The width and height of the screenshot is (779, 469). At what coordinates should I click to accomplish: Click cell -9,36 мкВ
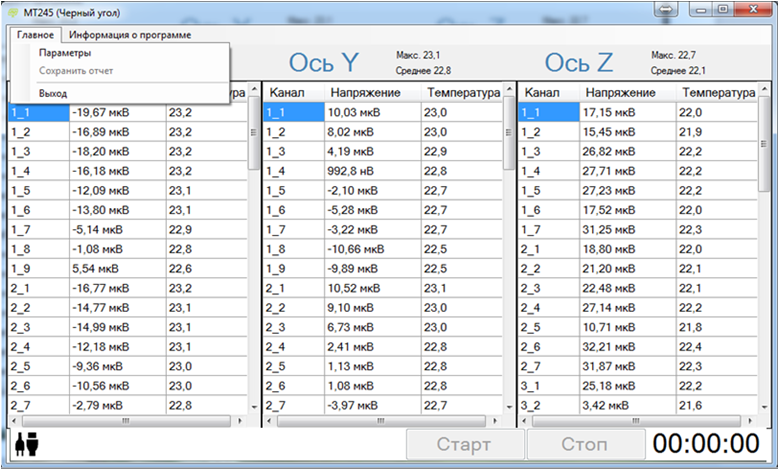point(117,366)
